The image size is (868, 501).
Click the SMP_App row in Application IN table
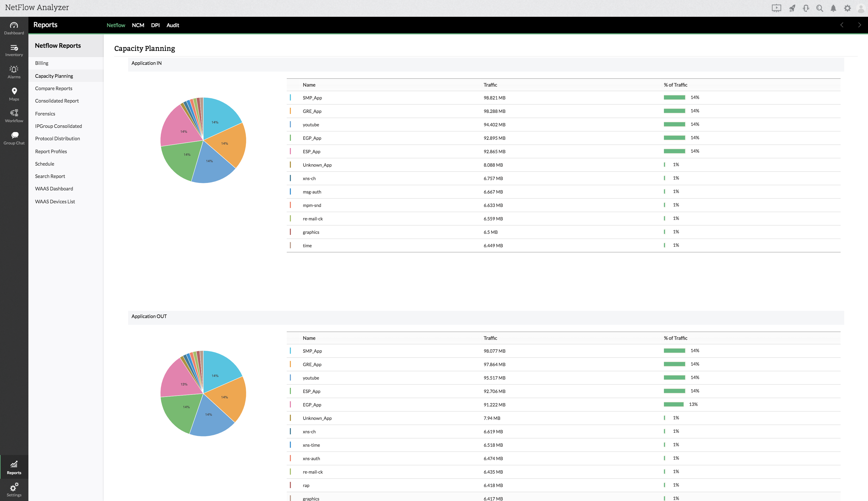[312, 98]
